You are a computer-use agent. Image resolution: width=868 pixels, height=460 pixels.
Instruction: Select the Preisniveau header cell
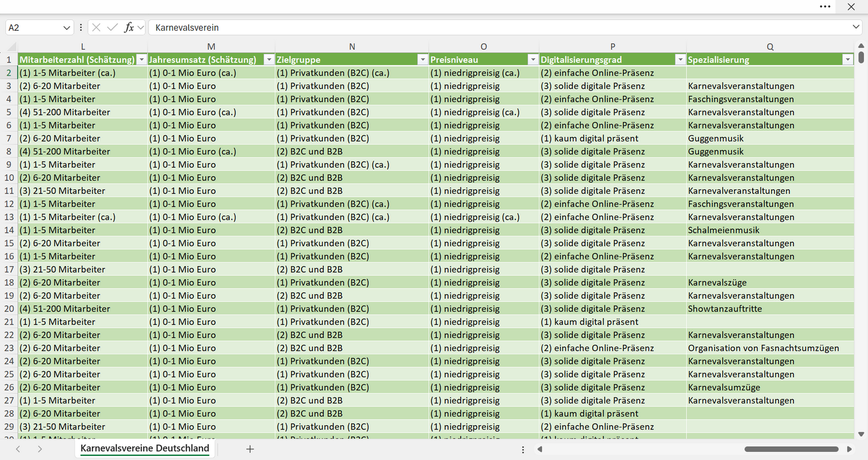[x=484, y=59]
